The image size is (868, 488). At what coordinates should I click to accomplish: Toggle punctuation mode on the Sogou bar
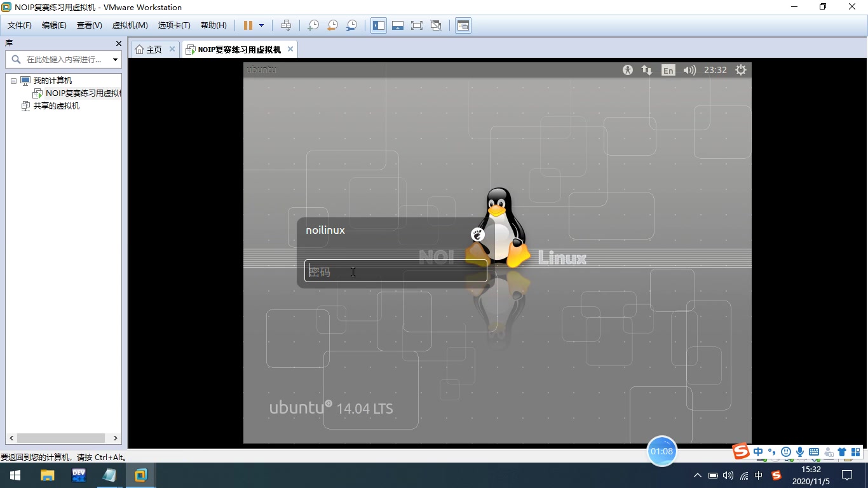[772, 452]
